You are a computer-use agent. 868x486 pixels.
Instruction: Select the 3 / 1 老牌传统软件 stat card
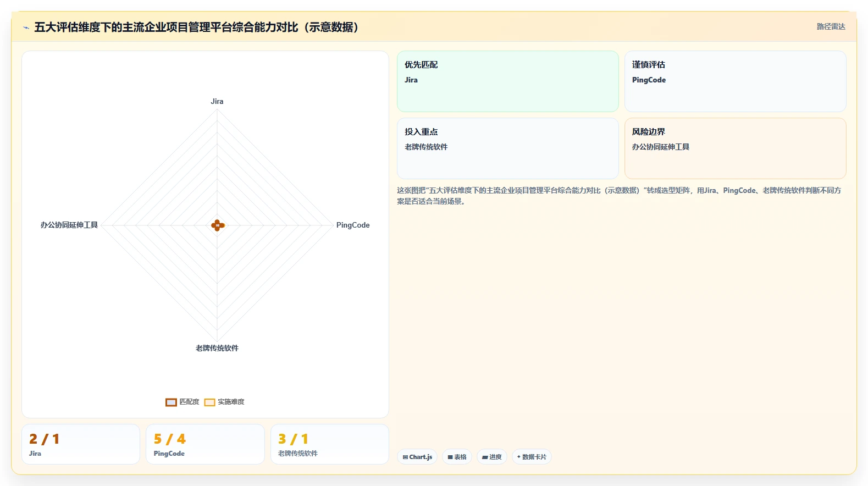click(x=330, y=444)
